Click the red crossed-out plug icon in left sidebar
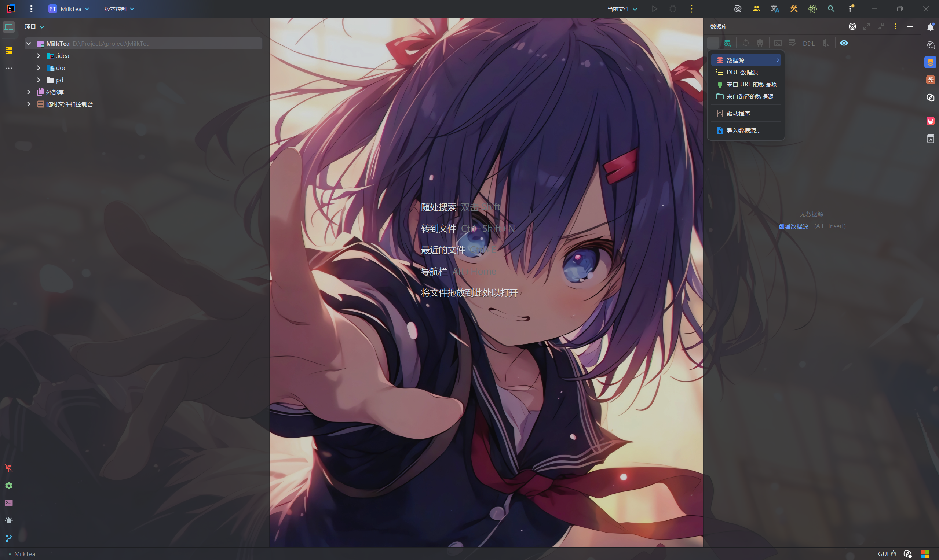The image size is (939, 560). (9, 468)
